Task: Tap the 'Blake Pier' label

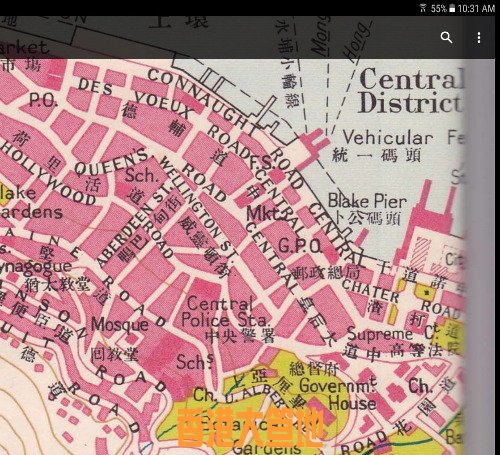Action: (367, 201)
